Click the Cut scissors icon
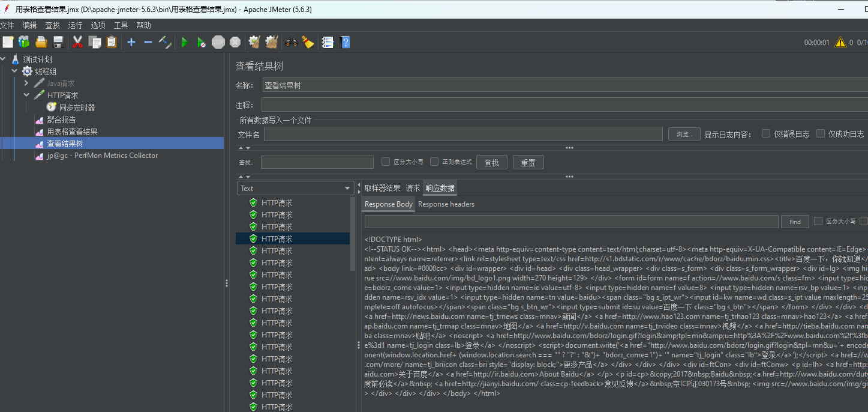 [77, 42]
